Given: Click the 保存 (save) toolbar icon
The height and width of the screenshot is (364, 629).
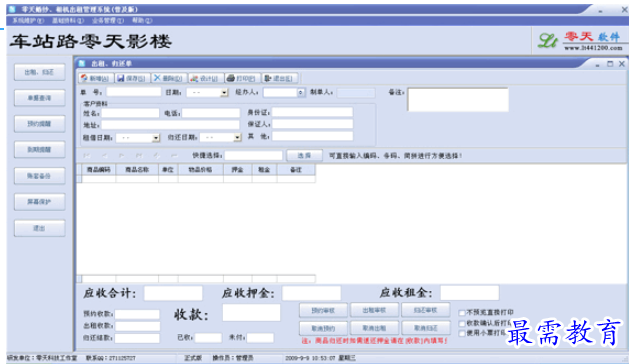Looking at the screenshot, I should 132,78.
